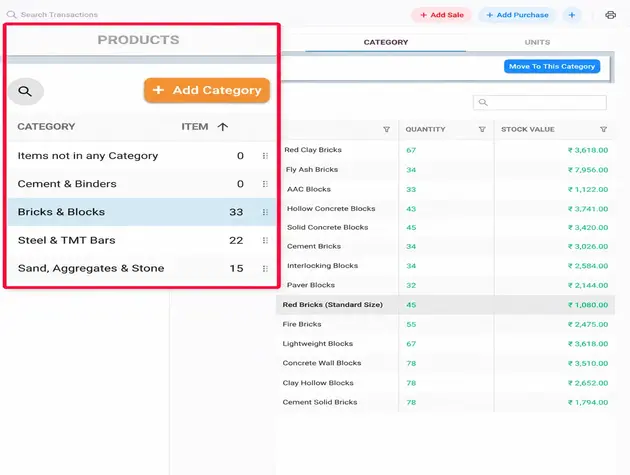Focus the Search Transactions field
This screenshot has height=475, width=630.
pos(59,14)
